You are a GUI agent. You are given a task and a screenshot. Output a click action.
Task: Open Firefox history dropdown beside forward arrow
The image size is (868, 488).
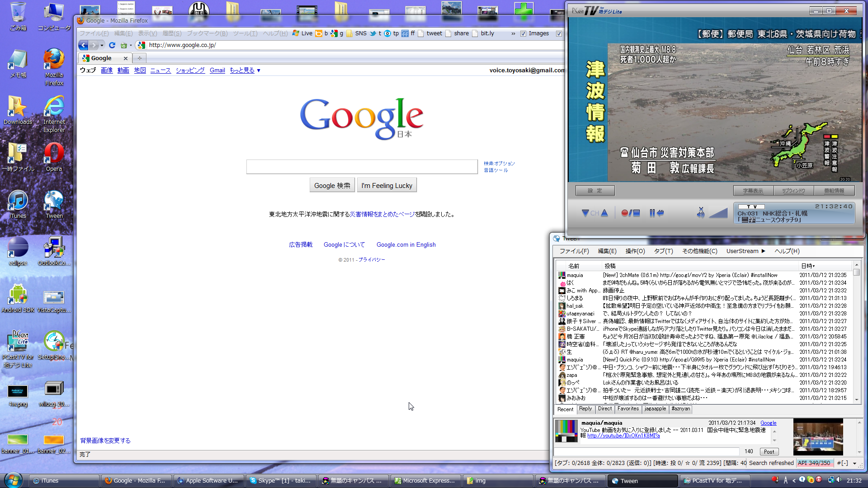102,45
